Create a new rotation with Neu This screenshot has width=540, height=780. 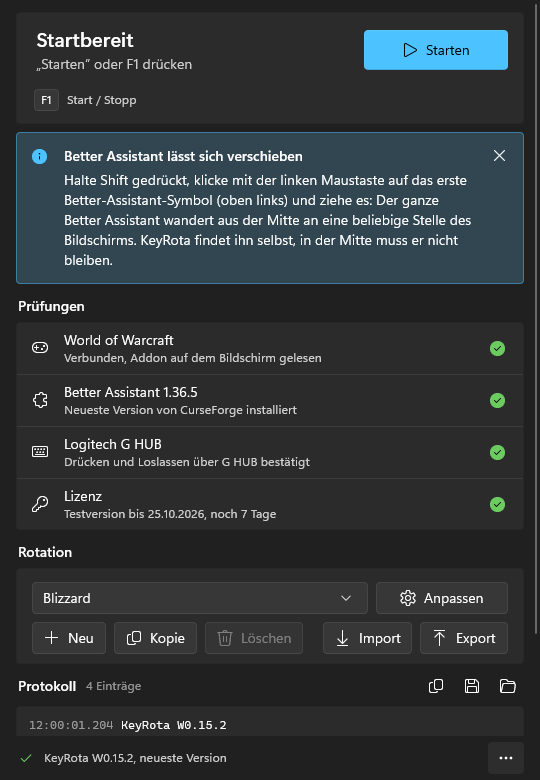[69, 638]
